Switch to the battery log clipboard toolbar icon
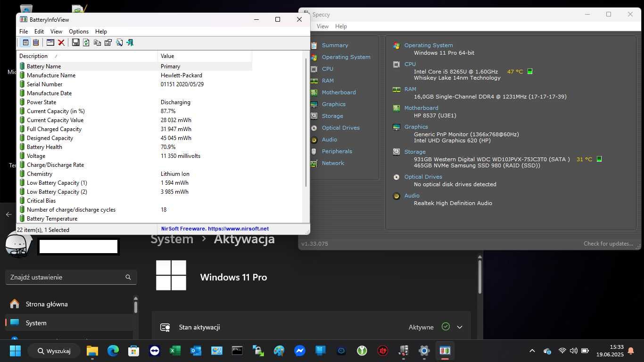This screenshot has height=362, width=644. coord(36,42)
